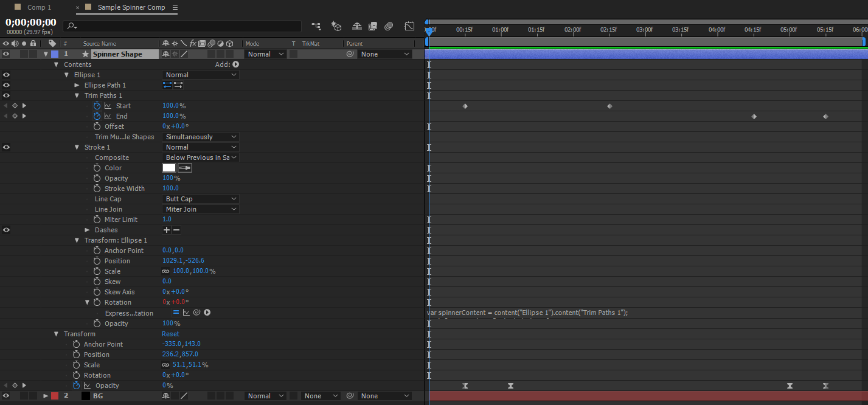Toggle visibility of Stroke 1
868x405 pixels.
6,147
